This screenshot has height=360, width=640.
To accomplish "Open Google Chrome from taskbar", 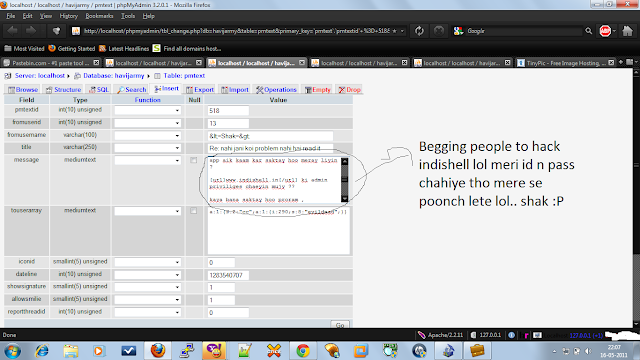I will [x=302, y=351].
